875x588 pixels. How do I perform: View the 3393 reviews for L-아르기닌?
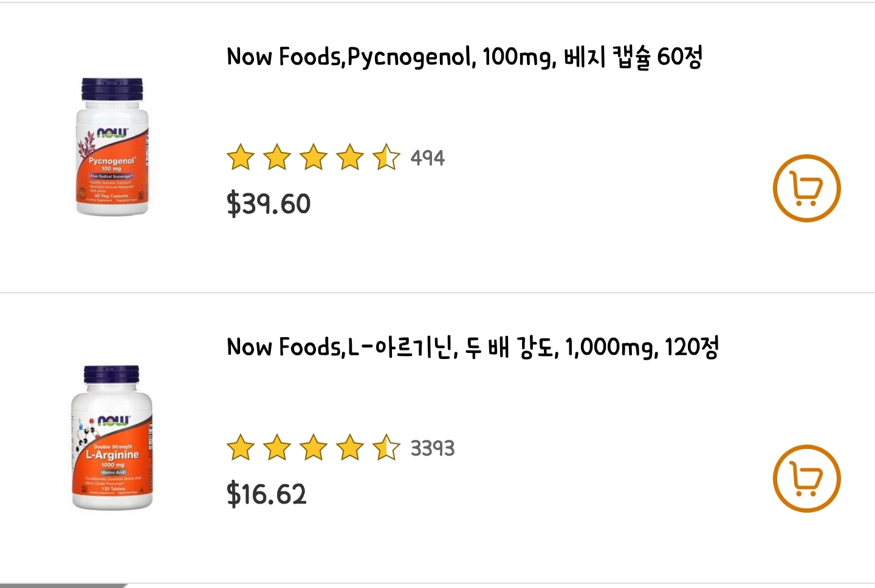click(432, 448)
